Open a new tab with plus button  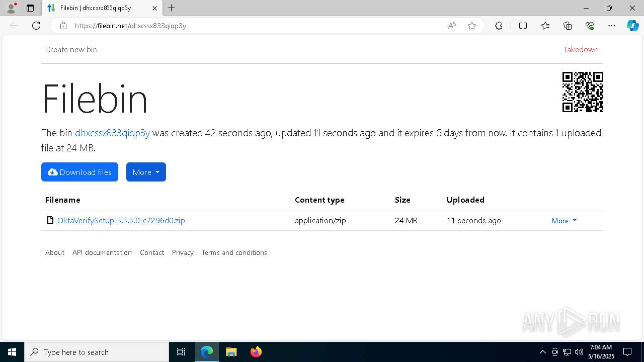(x=172, y=8)
